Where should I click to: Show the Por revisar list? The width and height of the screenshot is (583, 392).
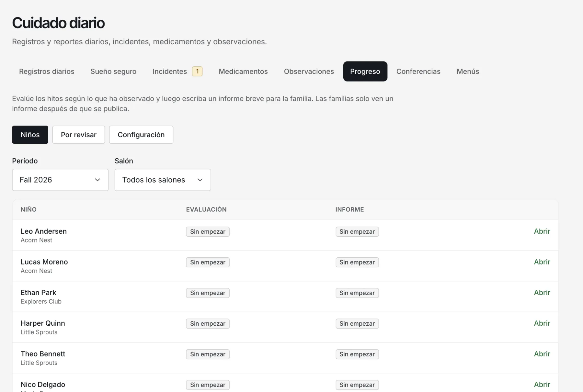(x=79, y=135)
